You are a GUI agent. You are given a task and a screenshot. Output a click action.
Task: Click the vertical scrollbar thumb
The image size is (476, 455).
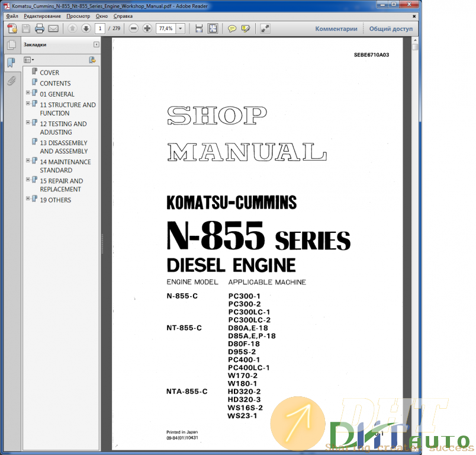[x=415, y=47]
